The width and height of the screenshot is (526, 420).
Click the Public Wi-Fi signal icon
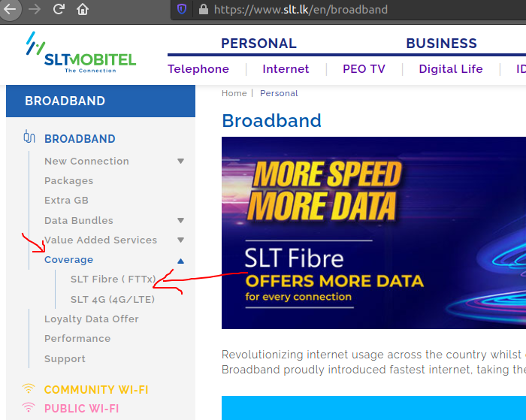(29, 407)
